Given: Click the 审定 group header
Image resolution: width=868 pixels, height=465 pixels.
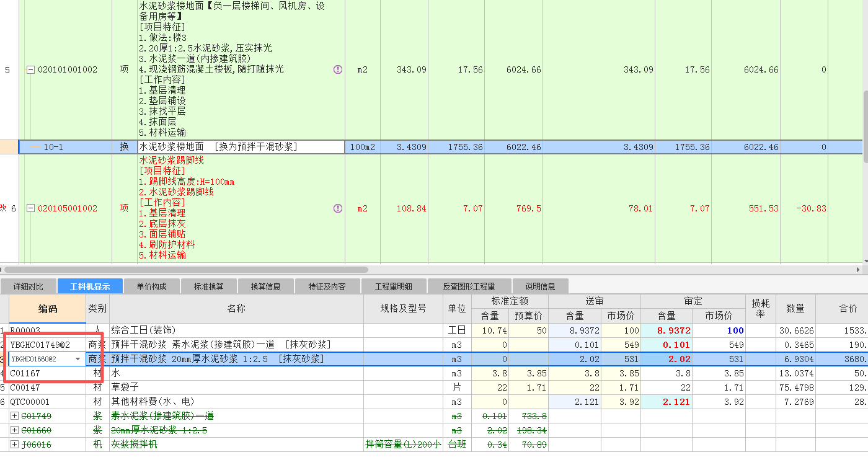Looking at the screenshot, I should click(693, 301).
